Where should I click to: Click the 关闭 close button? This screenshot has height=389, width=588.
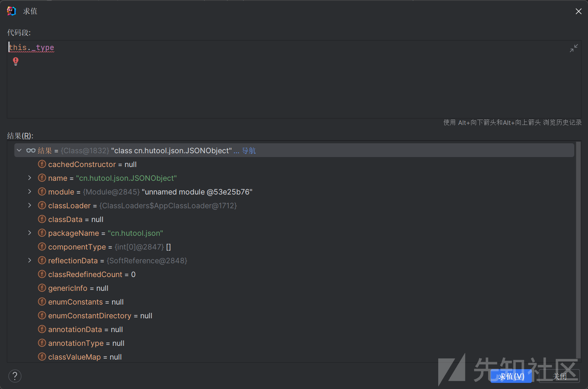pos(560,376)
